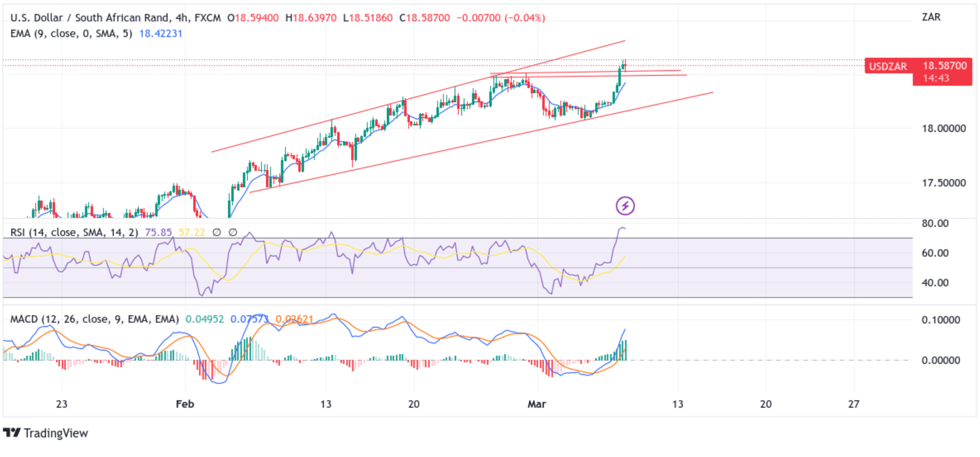Click the open price O18.59400

(x=253, y=17)
